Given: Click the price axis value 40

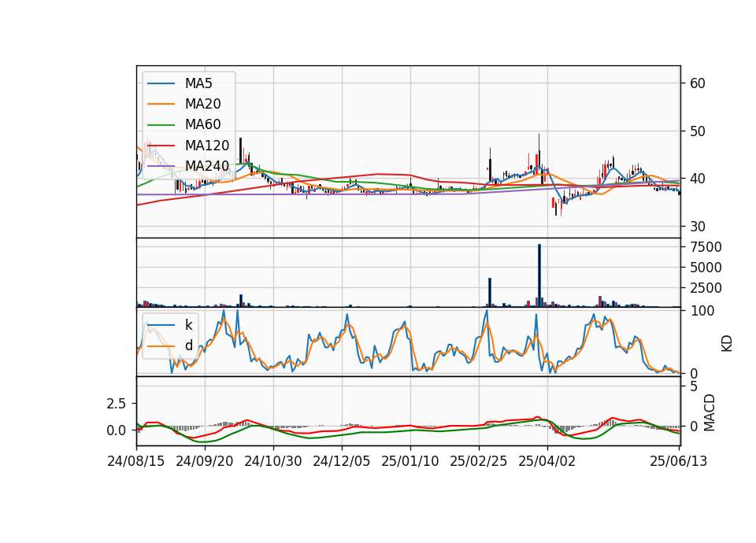Looking at the screenshot, I should click(697, 179).
